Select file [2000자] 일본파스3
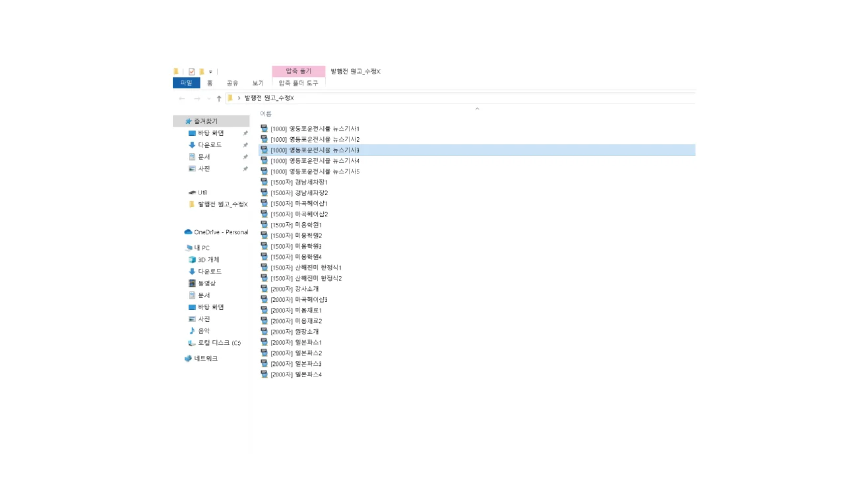This screenshot has height=480, width=868. pos(296,363)
